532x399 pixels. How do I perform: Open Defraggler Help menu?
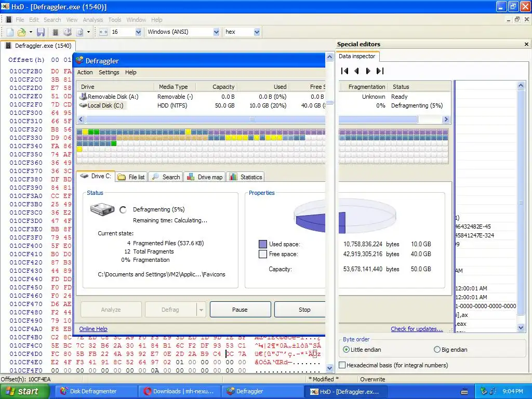tap(130, 72)
